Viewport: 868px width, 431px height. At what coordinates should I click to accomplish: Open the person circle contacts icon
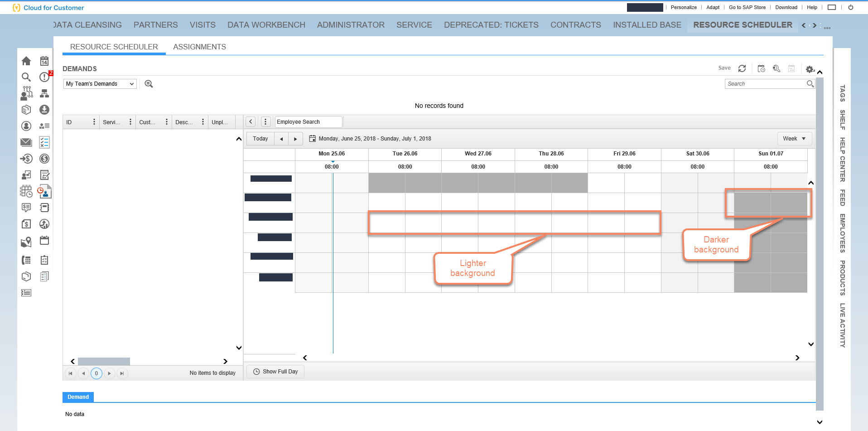26,126
